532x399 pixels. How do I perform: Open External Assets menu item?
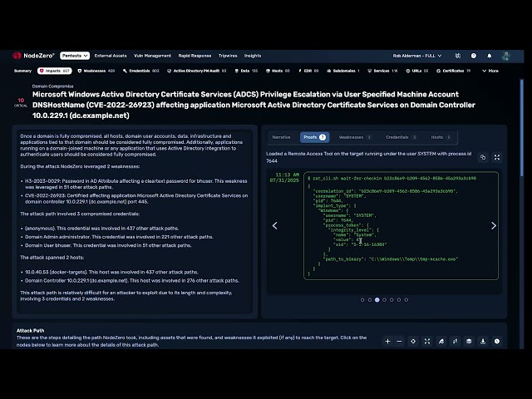click(111, 56)
